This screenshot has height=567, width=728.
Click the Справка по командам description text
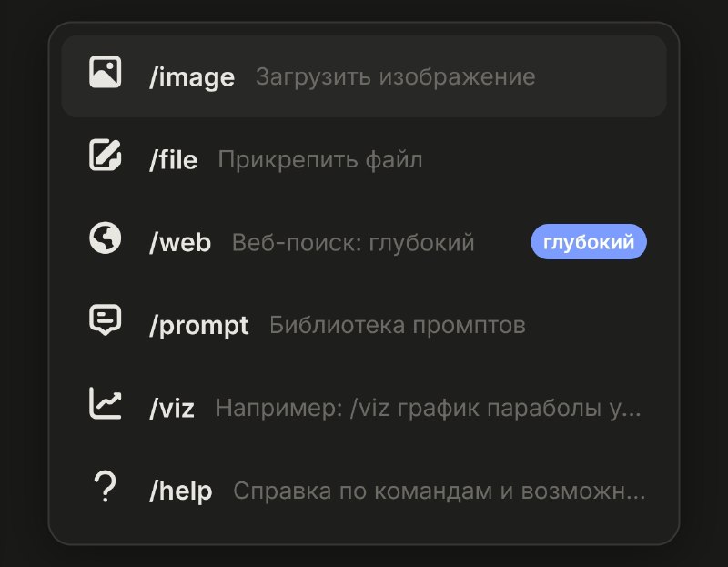(439, 491)
